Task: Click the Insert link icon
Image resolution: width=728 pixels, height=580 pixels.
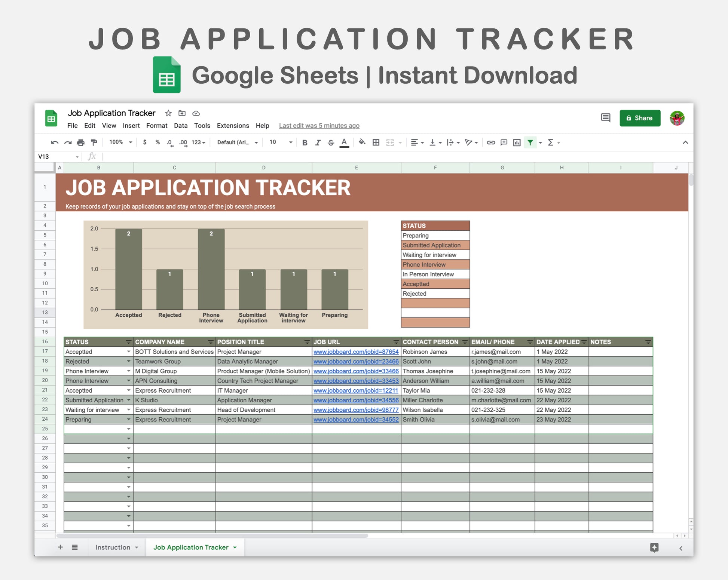Action: tap(491, 142)
